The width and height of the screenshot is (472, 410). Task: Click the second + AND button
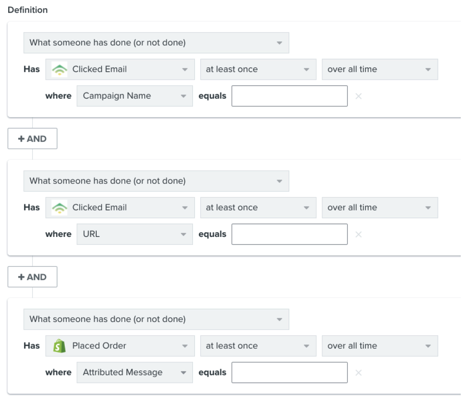click(33, 277)
